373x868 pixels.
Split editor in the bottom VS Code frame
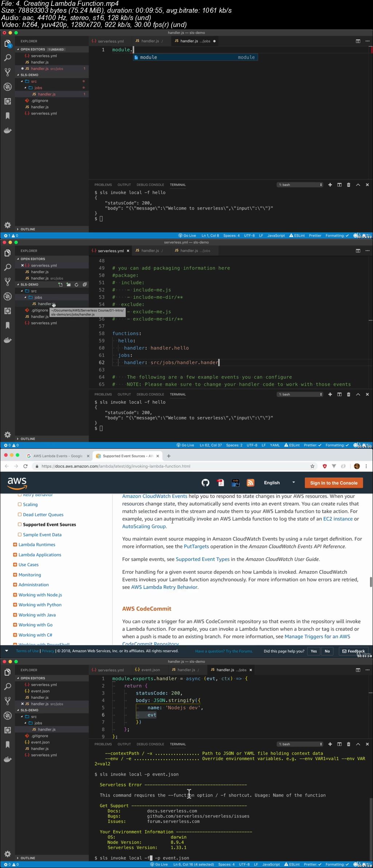point(358,670)
